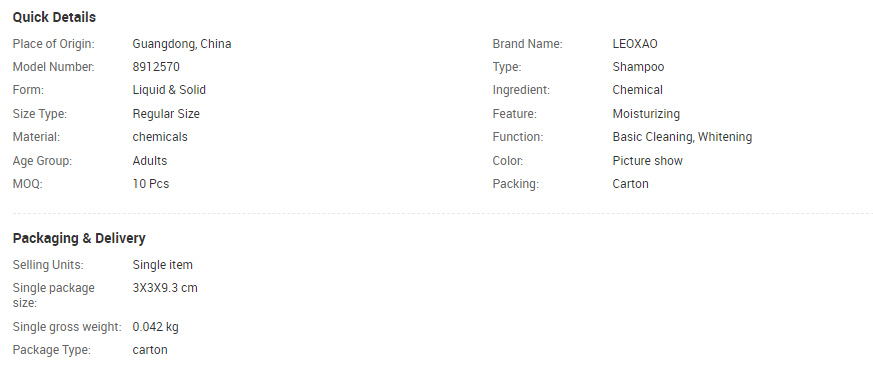873x366 pixels.
Task: Click the Chemical ingredient value
Action: click(637, 90)
